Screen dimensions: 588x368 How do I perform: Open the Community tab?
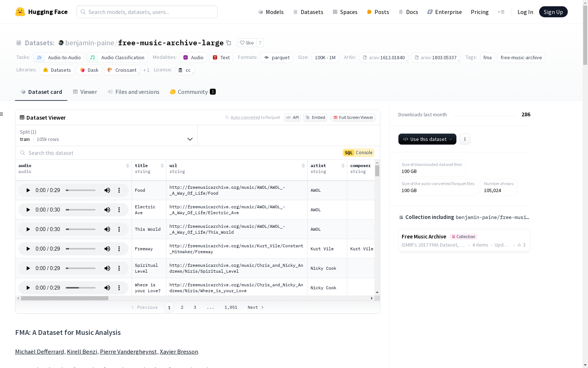pyautogui.click(x=193, y=92)
